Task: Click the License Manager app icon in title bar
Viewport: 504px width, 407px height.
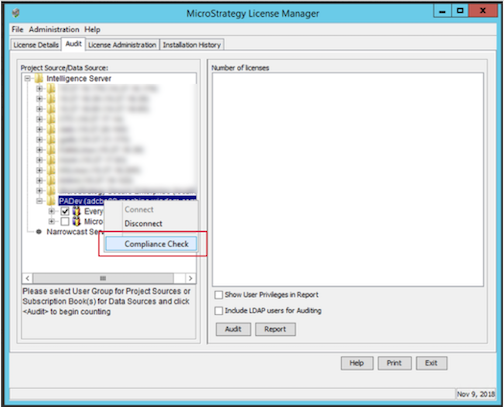Action: click(16, 13)
